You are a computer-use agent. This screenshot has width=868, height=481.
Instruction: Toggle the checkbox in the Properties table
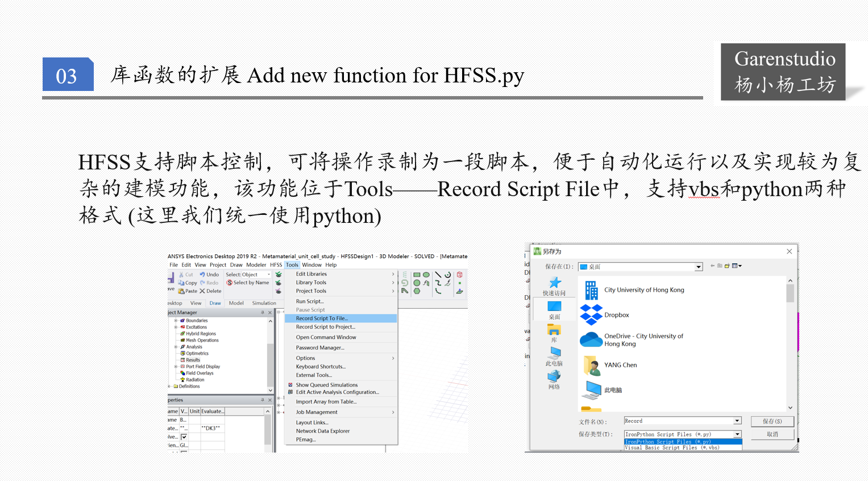(184, 437)
